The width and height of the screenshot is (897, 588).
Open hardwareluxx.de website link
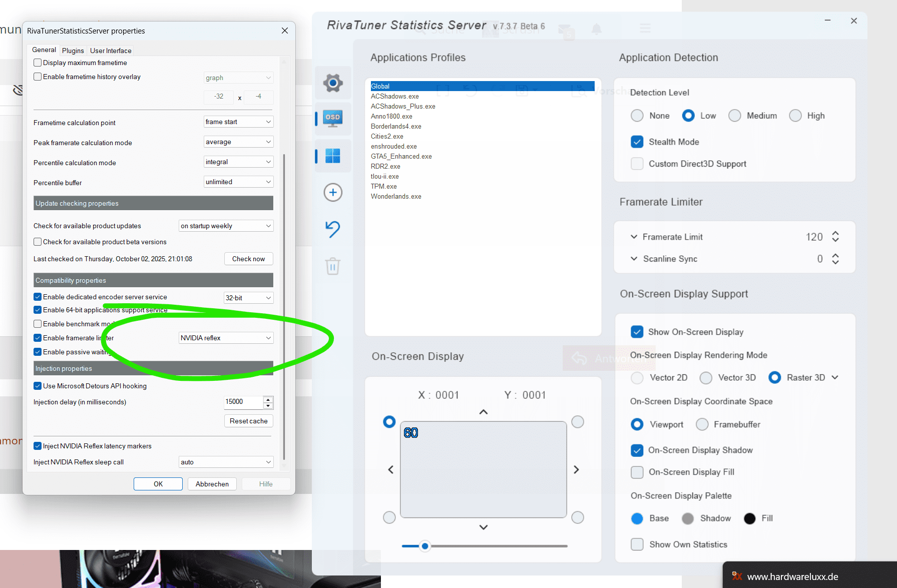[792, 576]
